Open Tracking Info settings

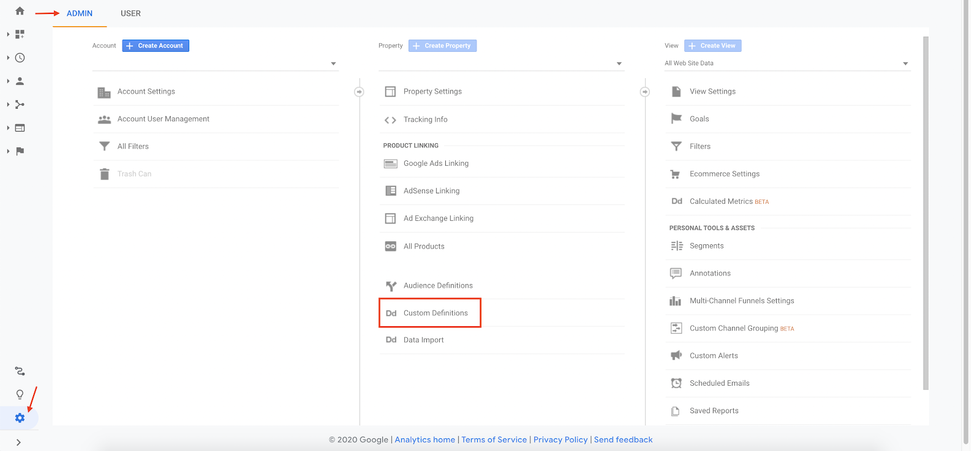(x=425, y=120)
